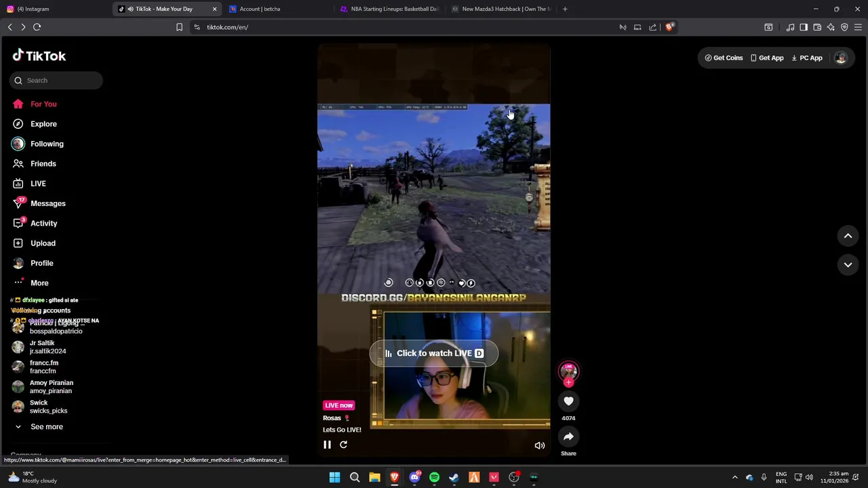Open francc.fm's account
The width and height of the screenshot is (868, 488).
tap(44, 367)
